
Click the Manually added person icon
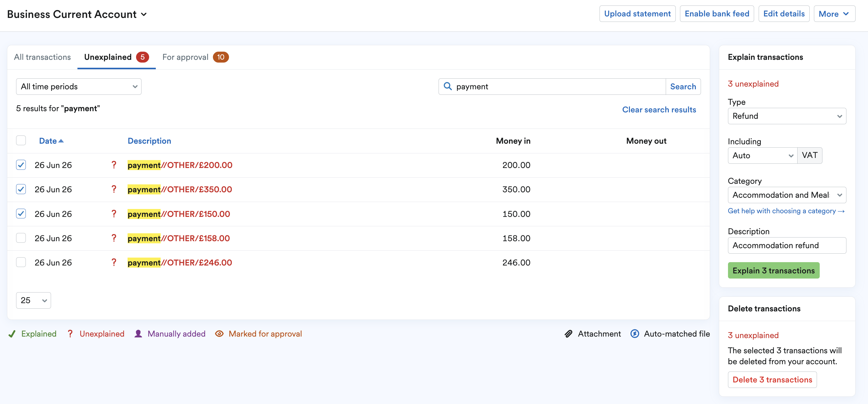(138, 334)
